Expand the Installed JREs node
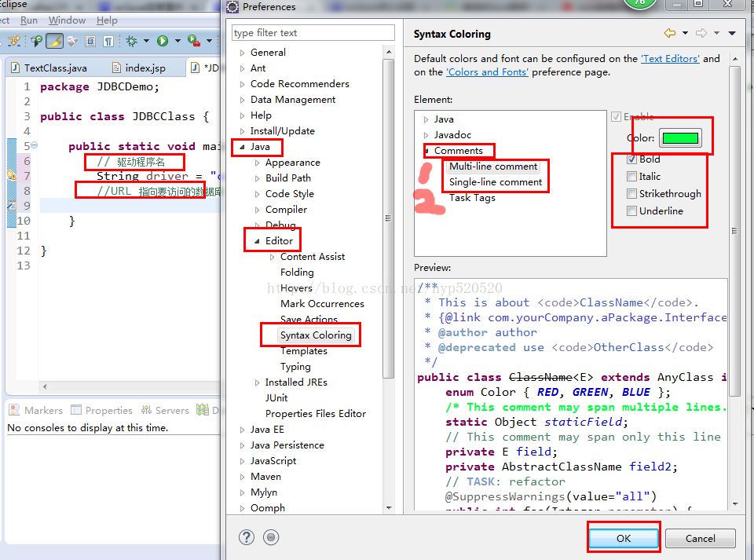The width and height of the screenshot is (754, 560). click(x=257, y=382)
